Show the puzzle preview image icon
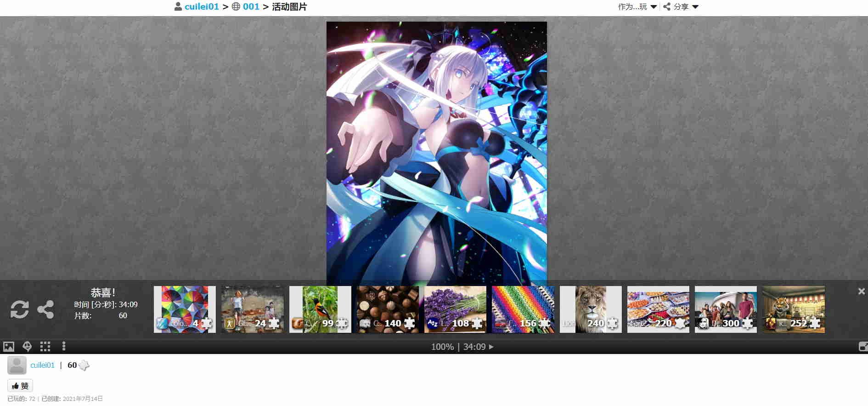868x406 pixels. (9, 347)
